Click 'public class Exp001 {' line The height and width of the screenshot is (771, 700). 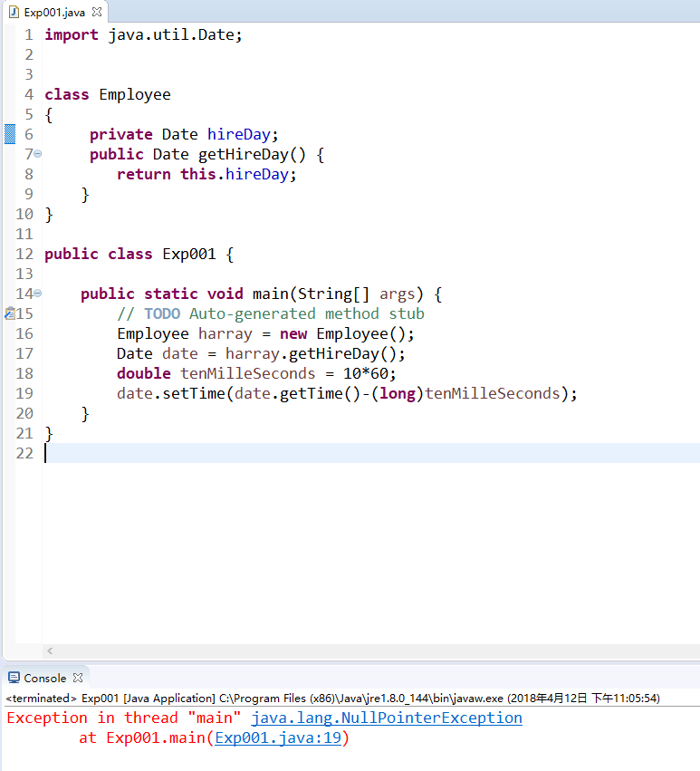pyautogui.click(x=139, y=254)
